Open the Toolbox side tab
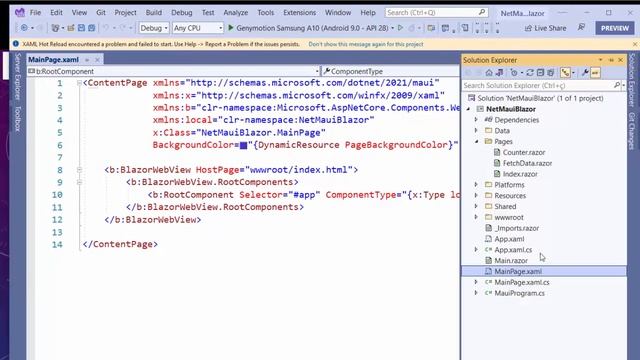 18,118
